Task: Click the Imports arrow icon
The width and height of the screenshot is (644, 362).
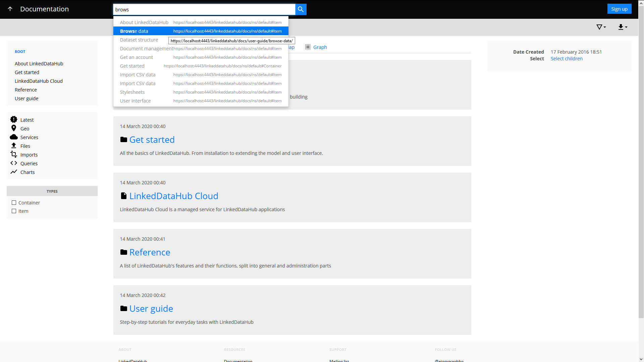Action: pos(14,155)
